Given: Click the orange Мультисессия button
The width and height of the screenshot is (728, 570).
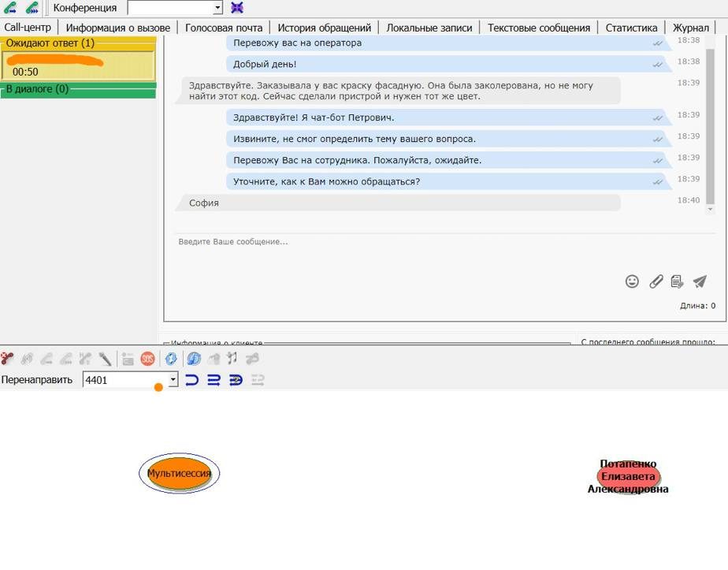Looking at the screenshot, I should point(180,474).
